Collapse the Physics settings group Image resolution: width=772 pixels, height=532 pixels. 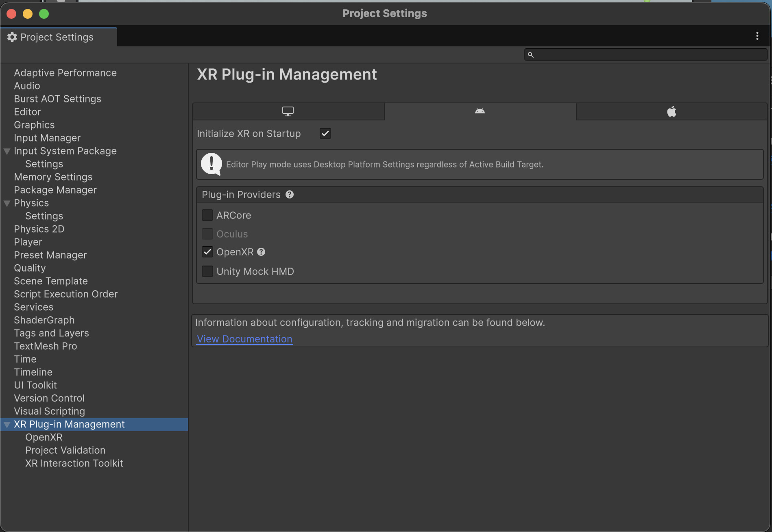(7, 203)
